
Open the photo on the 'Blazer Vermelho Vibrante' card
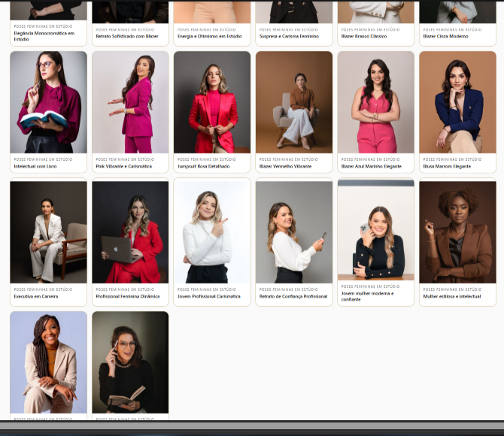click(x=294, y=102)
